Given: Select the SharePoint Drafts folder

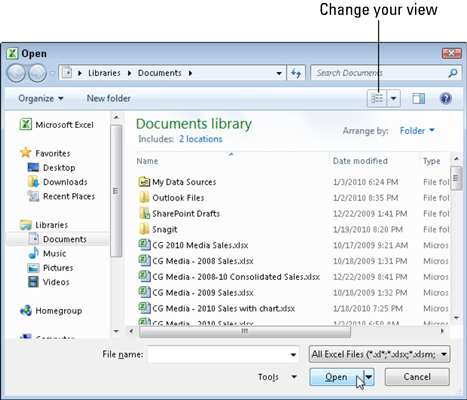Looking at the screenshot, I should (x=179, y=214).
